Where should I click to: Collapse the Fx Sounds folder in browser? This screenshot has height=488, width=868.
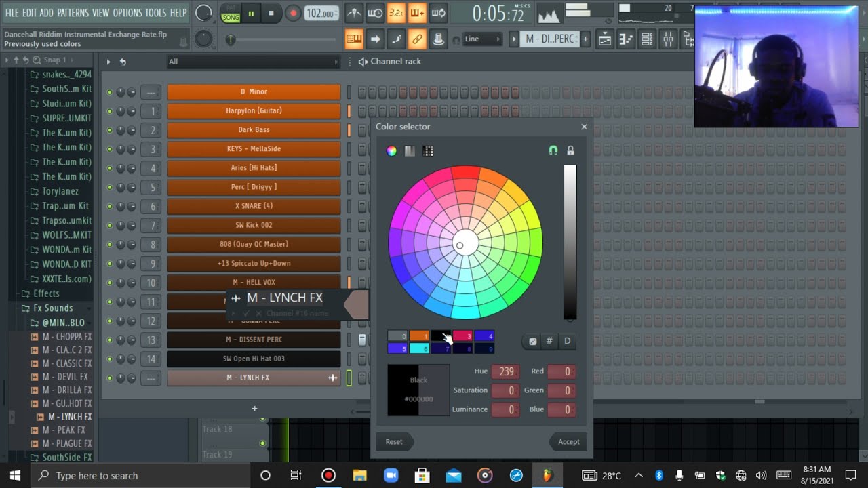53,308
